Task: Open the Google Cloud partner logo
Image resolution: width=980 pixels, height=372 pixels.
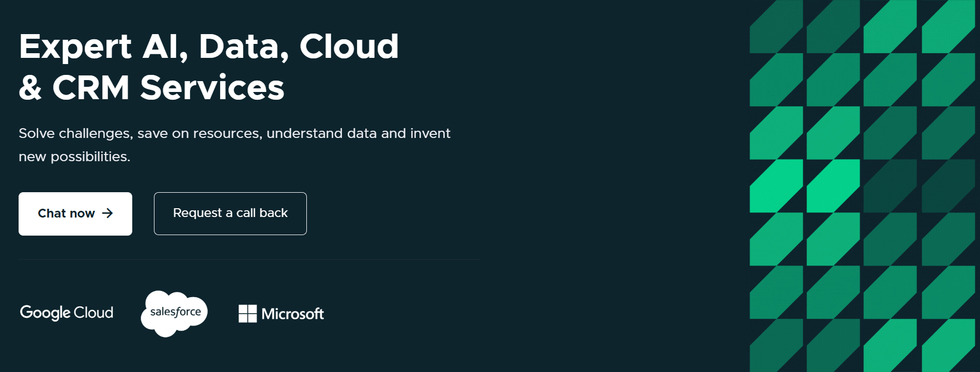Action: click(x=67, y=313)
